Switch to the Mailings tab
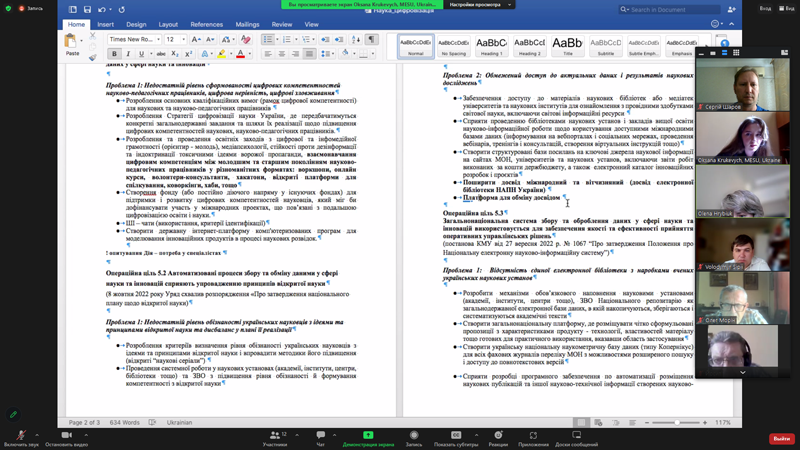 [247, 24]
